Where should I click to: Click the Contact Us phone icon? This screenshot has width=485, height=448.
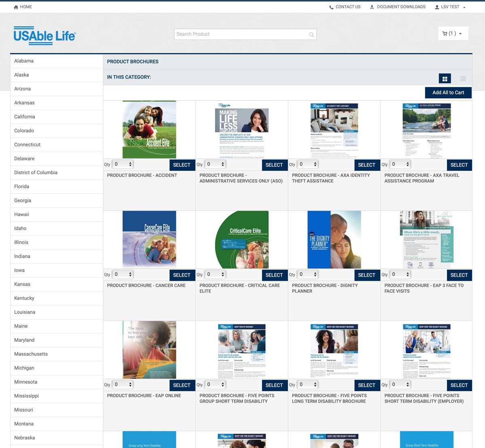[x=331, y=7]
